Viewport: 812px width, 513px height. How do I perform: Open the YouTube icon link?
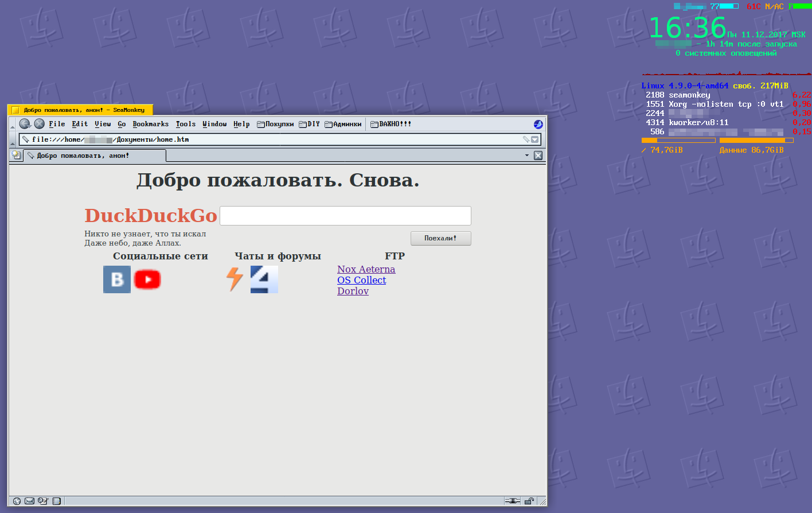tap(147, 279)
